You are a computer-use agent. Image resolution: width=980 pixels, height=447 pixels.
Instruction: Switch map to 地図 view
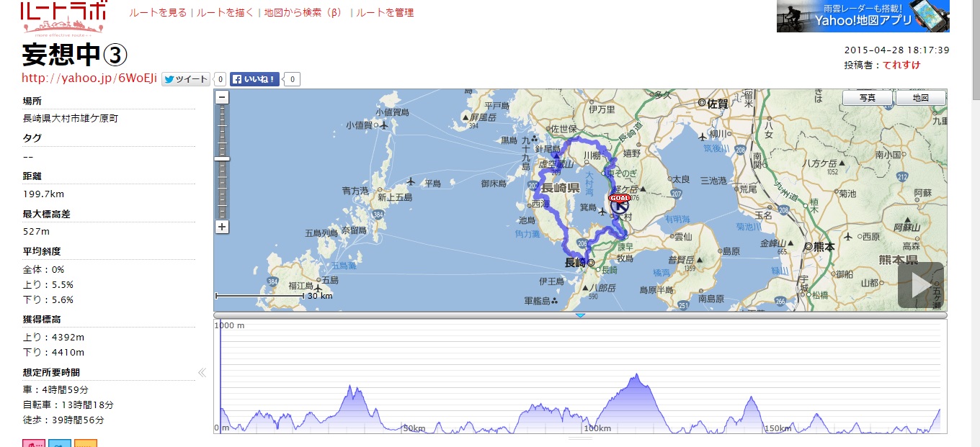pyautogui.click(x=920, y=98)
